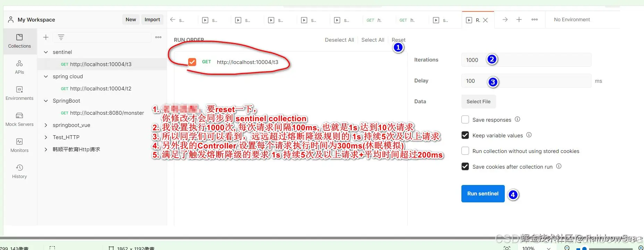Screen dimensions: 644x250
Task: Collapse the spring cloud collection
Action: (45, 76)
